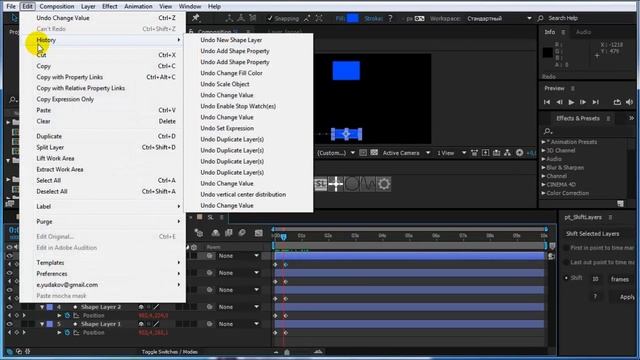The image size is (640, 360).
Task: Select First in point to time marker option
Action: (566, 248)
